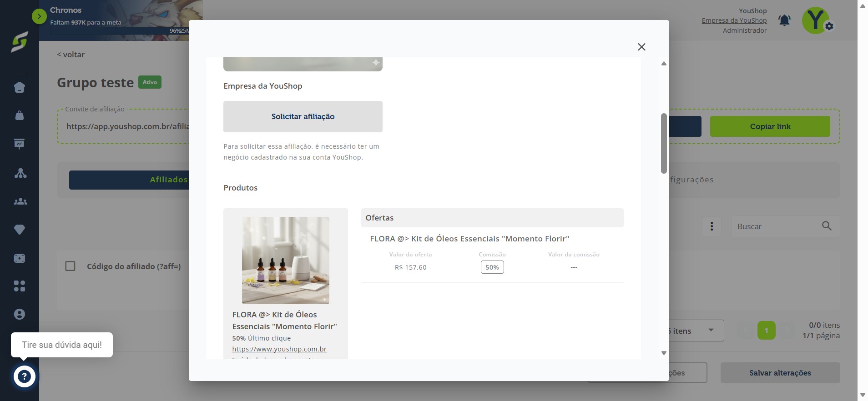This screenshot has width=868, height=401.
Task: Click the 50% Último clique text
Action: (262, 338)
